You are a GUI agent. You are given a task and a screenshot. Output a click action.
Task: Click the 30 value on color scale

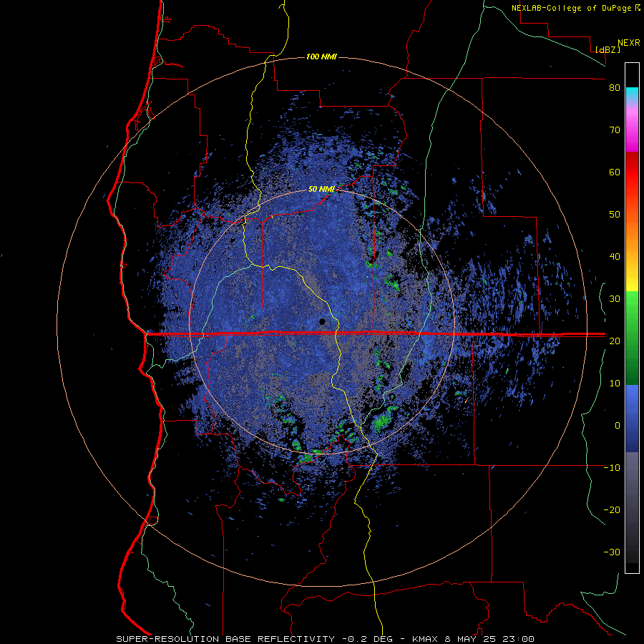[x=615, y=299]
